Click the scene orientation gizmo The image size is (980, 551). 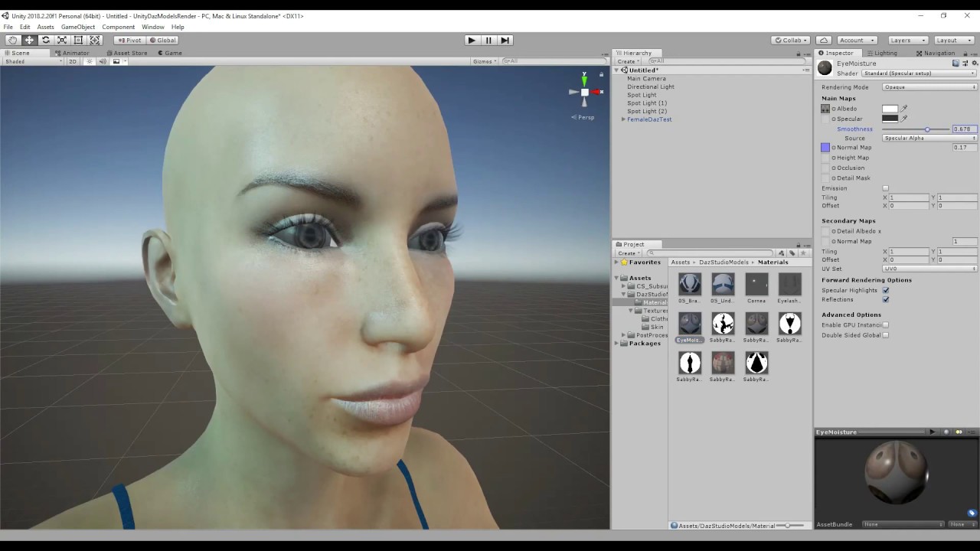click(584, 91)
